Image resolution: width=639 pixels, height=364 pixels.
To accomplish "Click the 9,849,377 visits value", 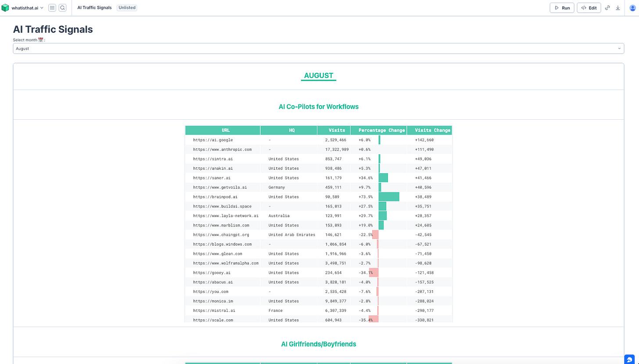I will tap(336, 301).
